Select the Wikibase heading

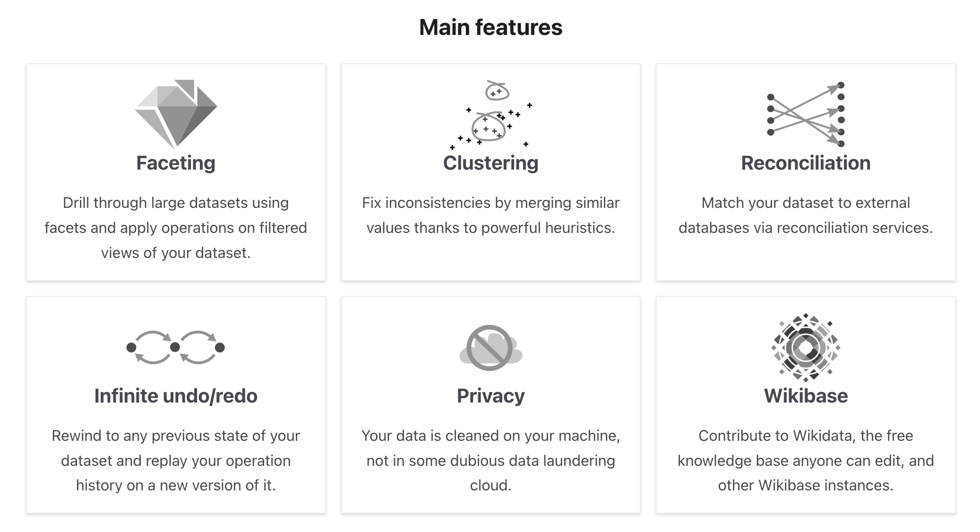pos(806,396)
